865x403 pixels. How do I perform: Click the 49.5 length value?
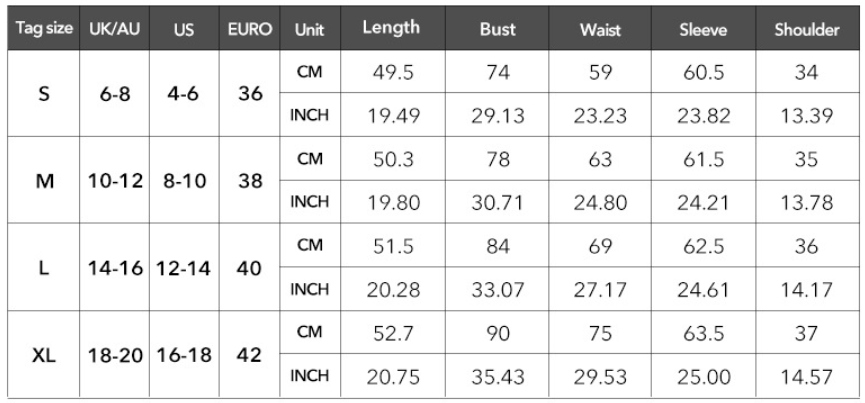click(x=393, y=72)
